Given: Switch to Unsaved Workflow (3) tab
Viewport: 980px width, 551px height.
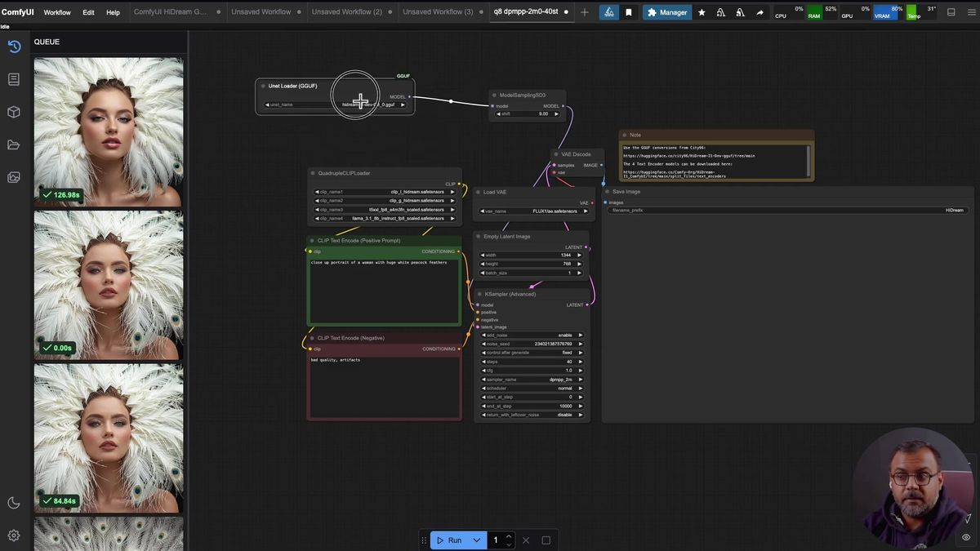Looking at the screenshot, I should 438,12.
